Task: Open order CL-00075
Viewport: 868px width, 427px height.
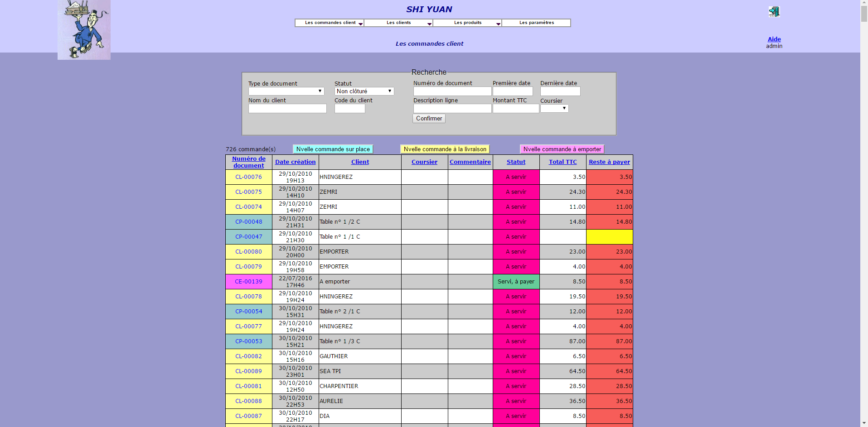Action: [x=248, y=192]
